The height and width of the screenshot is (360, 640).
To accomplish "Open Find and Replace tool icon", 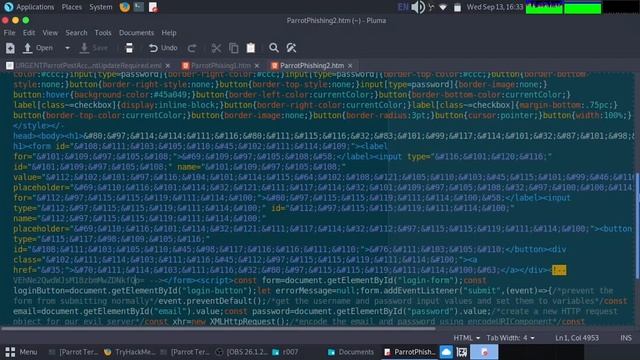I will (x=291, y=48).
